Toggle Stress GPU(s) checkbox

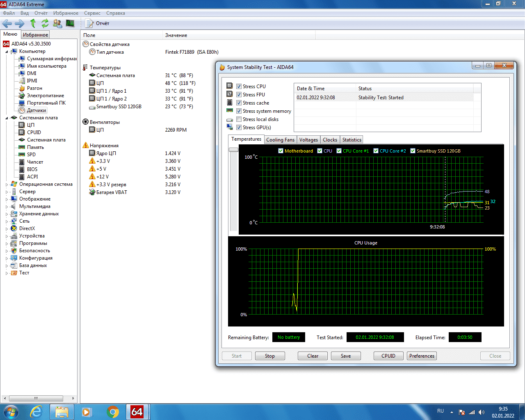click(239, 128)
